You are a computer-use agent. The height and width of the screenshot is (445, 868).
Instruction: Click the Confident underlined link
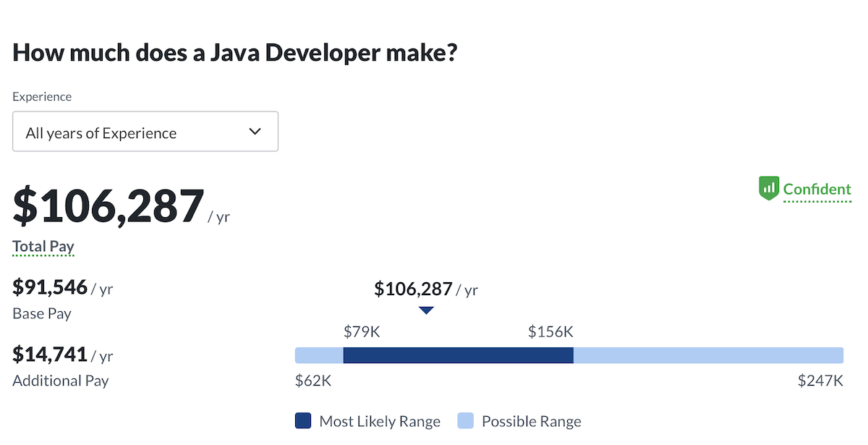[x=817, y=190]
